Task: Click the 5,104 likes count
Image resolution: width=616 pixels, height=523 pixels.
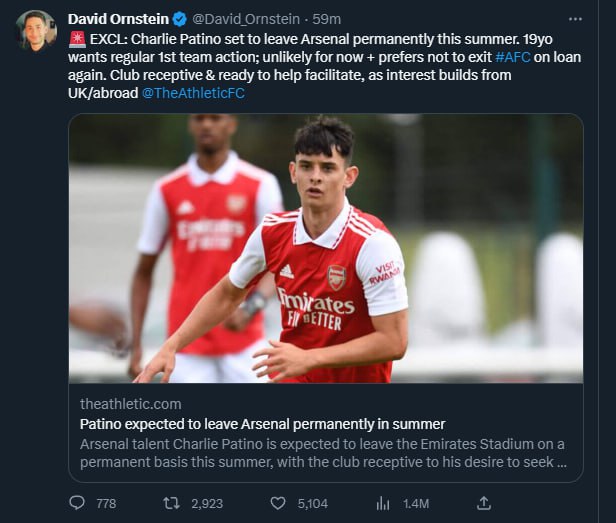Action: (x=312, y=503)
